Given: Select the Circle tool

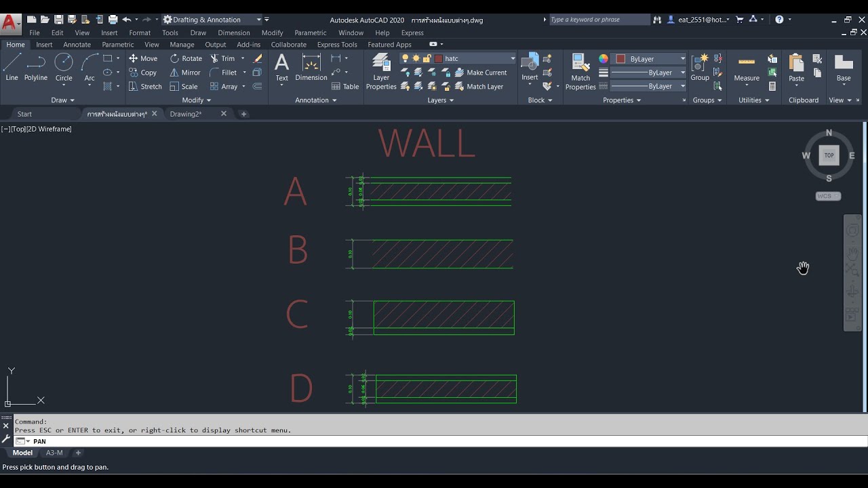Looking at the screenshot, I should click(x=64, y=68).
